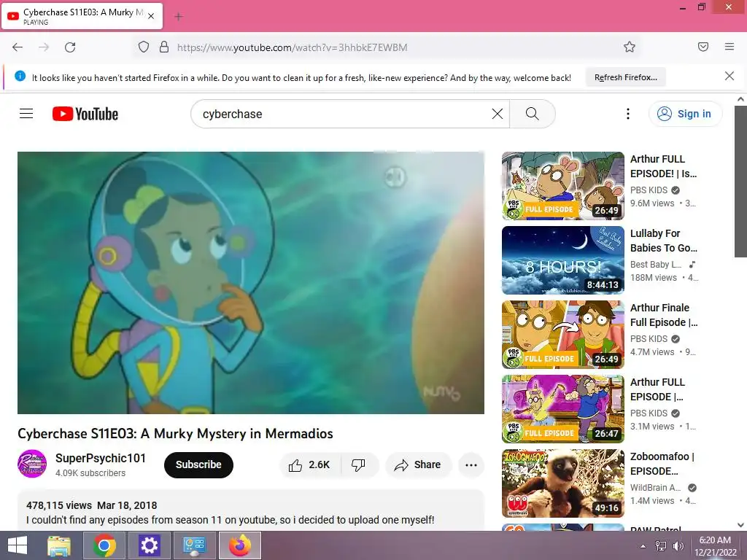The image size is (747, 560).
Task: Go to YouTube home via logo
Action: point(85,114)
